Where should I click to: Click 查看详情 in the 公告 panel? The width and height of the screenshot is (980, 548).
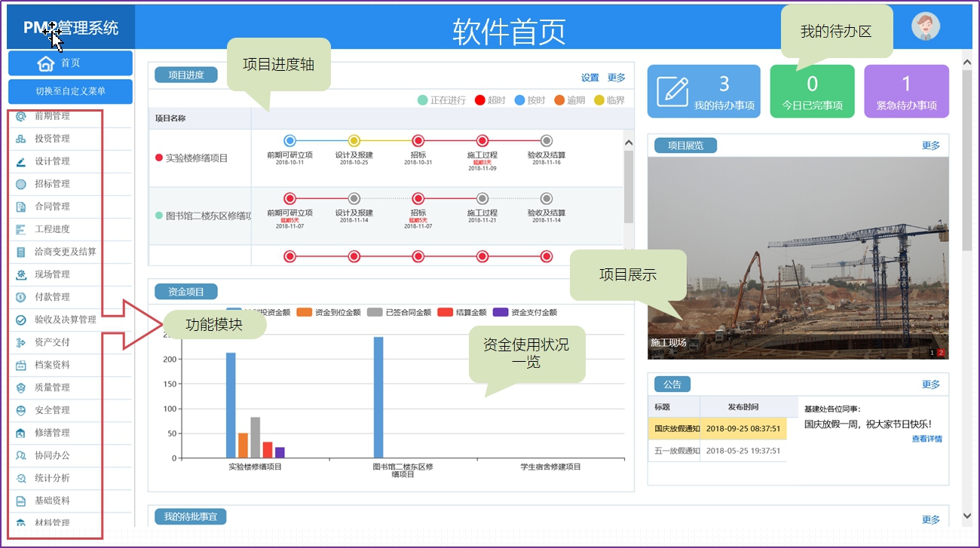coord(926,439)
